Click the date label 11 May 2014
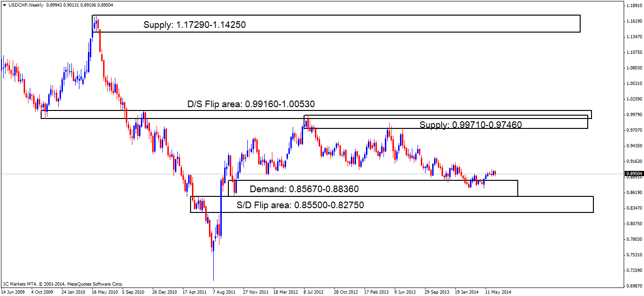The height and width of the screenshot is (296, 644). click(497, 292)
